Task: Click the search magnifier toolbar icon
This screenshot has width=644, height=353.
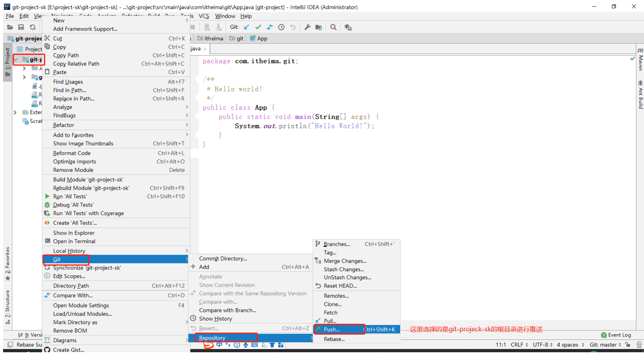Action: point(333,27)
